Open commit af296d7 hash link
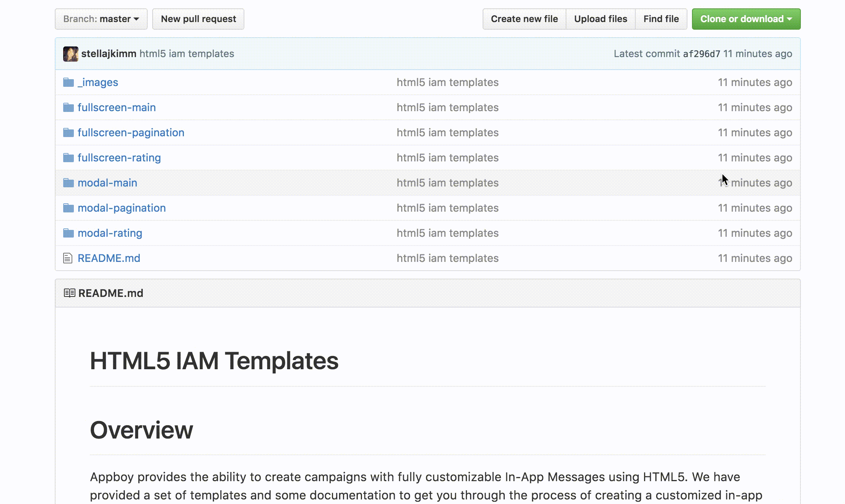 [701, 54]
